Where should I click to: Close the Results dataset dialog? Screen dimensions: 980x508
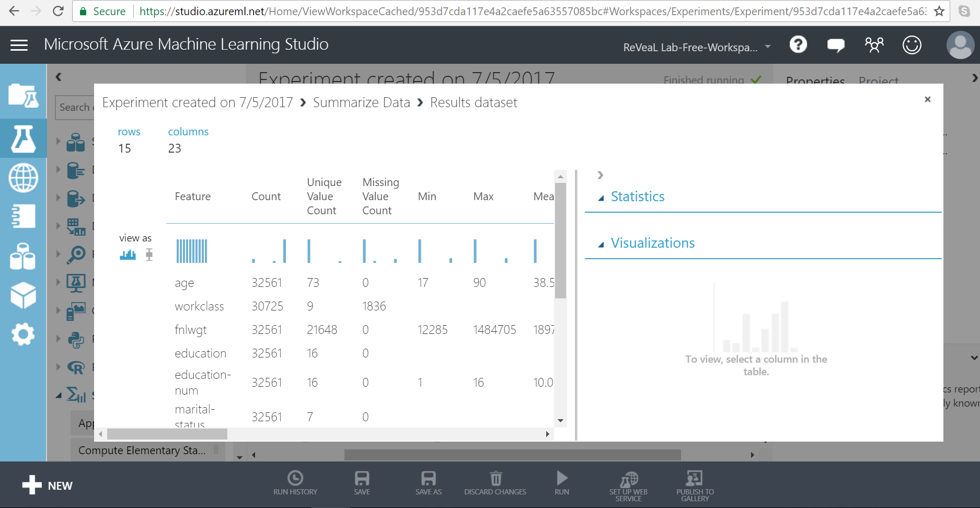tap(928, 99)
